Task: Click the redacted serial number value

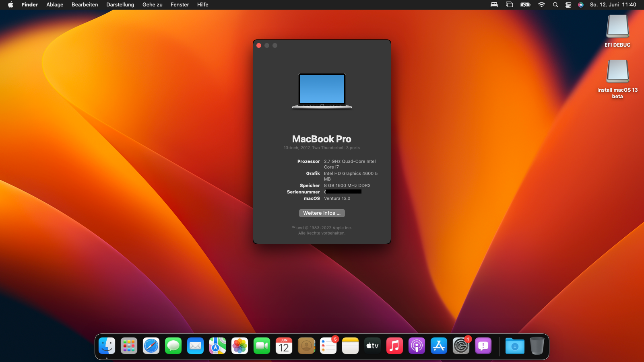Action: click(x=343, y=192)
